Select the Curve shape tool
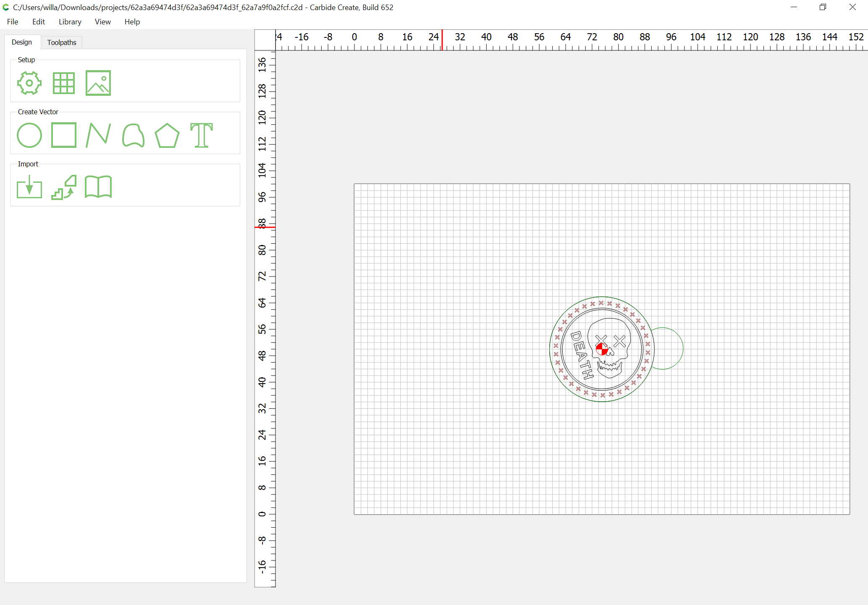 (x=133, y=135)
